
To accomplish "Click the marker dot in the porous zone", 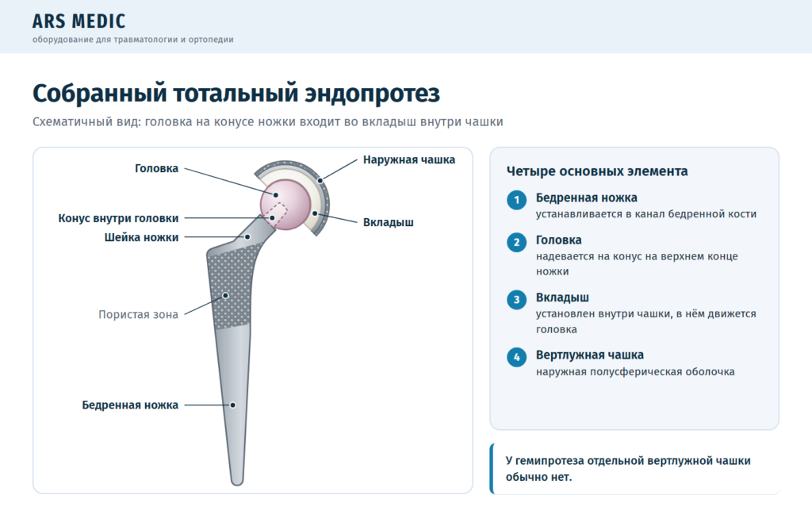I will 226,296.
